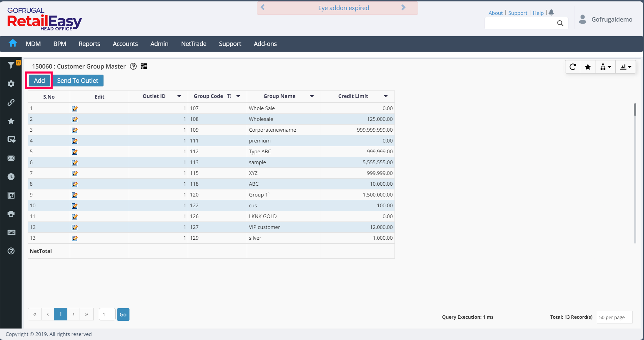Image resolution: width=644 pixels, height=340 pixels.
Task: Open the Admin menu
Action: pos(159,44)
